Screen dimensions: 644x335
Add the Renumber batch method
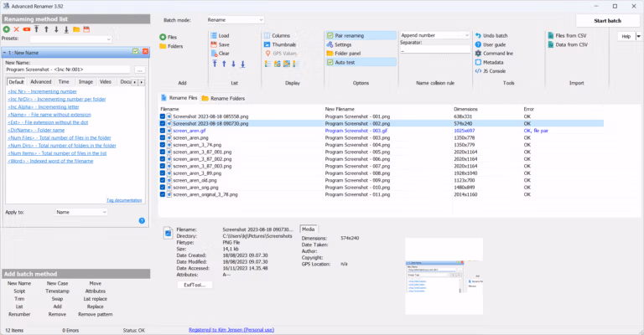[x=19, y=315]
